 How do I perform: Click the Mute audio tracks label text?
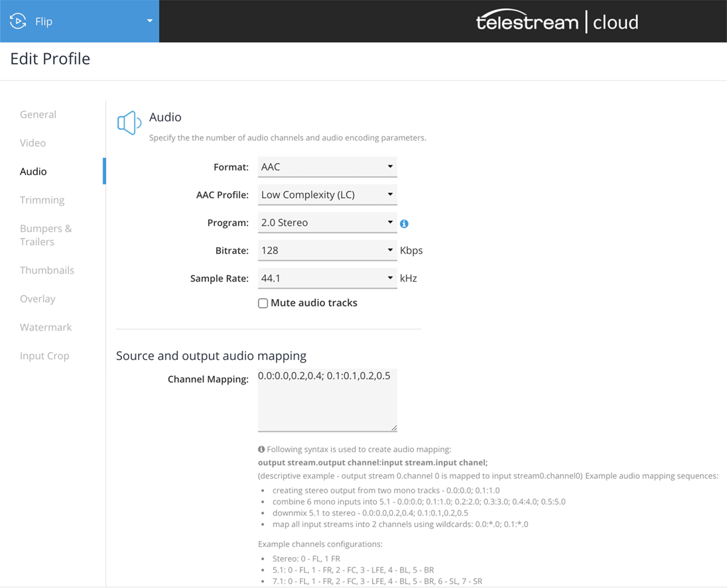point(314,302)
